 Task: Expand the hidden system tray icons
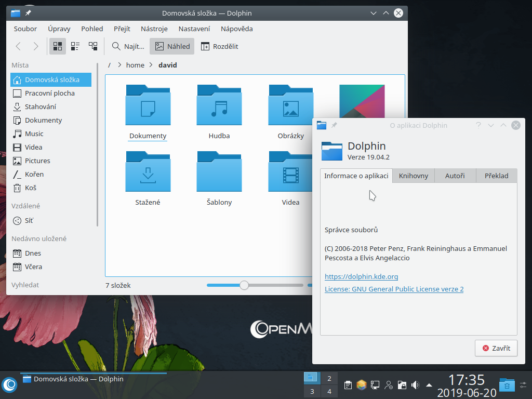pyautogui.click(x=428, y=385)
